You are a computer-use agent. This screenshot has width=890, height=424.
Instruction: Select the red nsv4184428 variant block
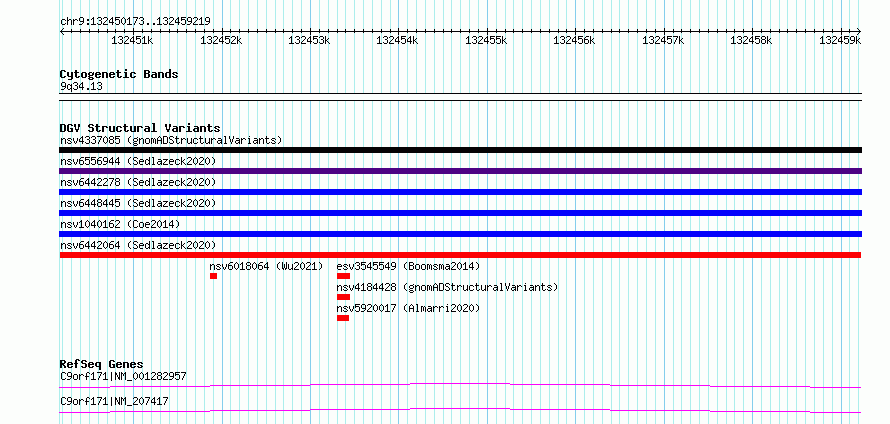click(343, 297)
